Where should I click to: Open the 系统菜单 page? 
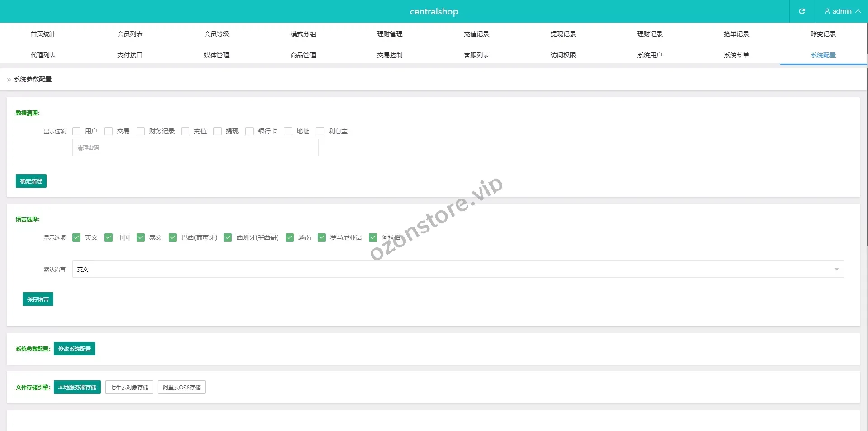pyautogui.click(x=736, y=55)
